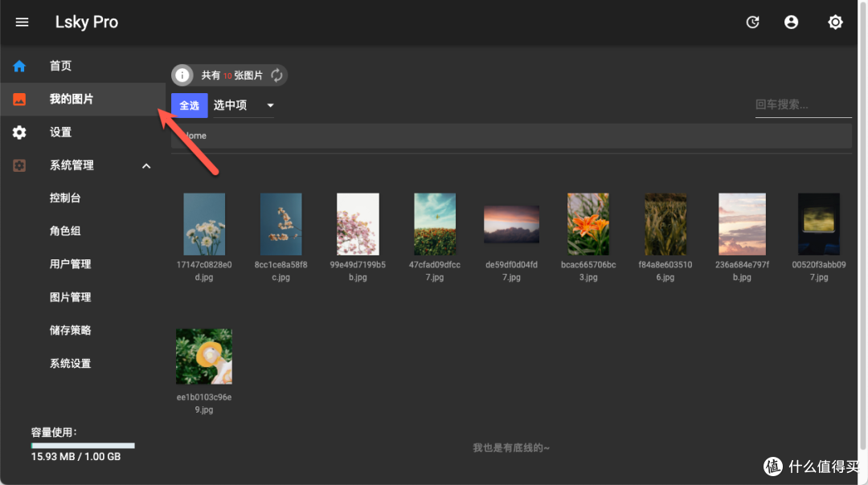Select thumbnail 00520f3abb097.jpg
The image size is (868, 485).
click(819, 224)
